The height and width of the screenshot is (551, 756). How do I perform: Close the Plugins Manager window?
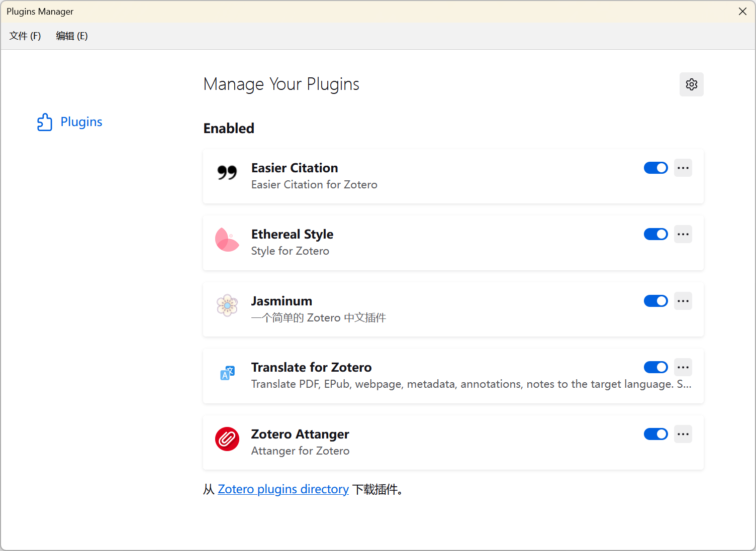(742, 12)
